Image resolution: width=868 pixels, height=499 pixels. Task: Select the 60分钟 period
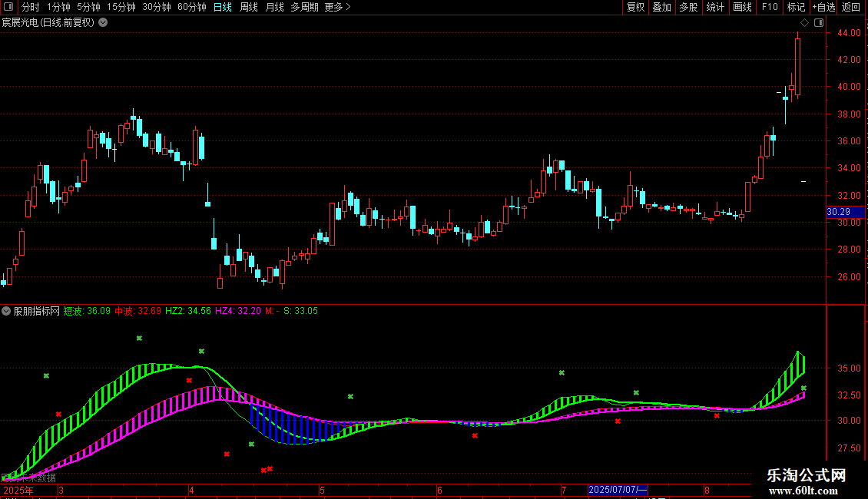coord(192,7)
